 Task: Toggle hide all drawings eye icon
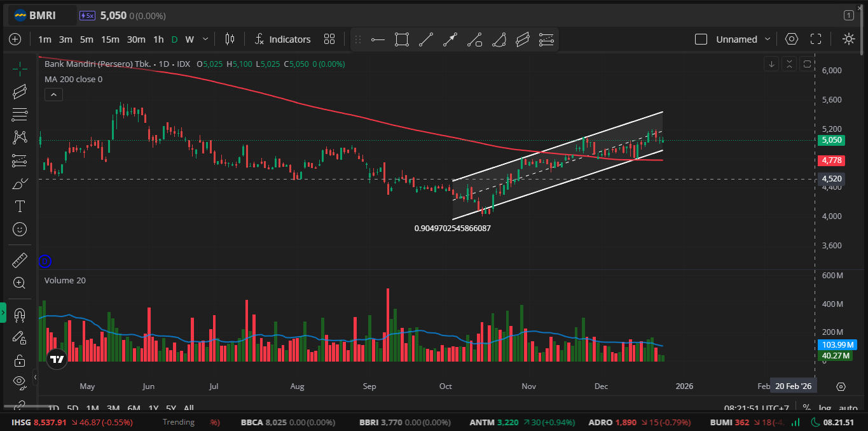point(20,383)
